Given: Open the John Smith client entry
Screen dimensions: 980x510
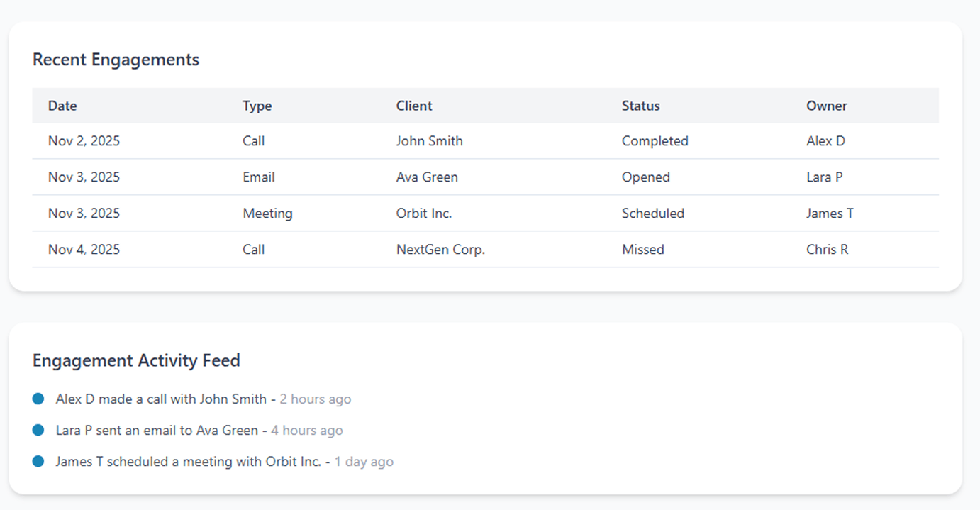Looking at the screenshot, I should (x=429, y=141).
